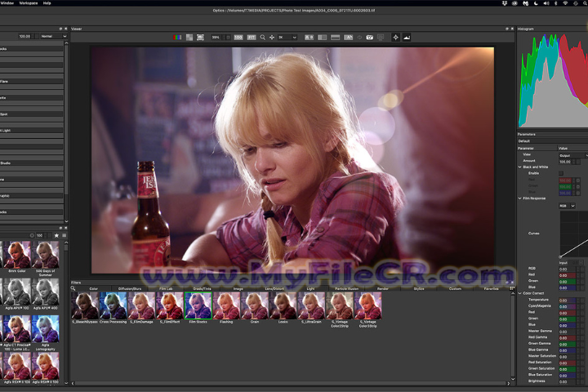
Task: Switch to the Favorites filter tab
Action: coord(492,288)
